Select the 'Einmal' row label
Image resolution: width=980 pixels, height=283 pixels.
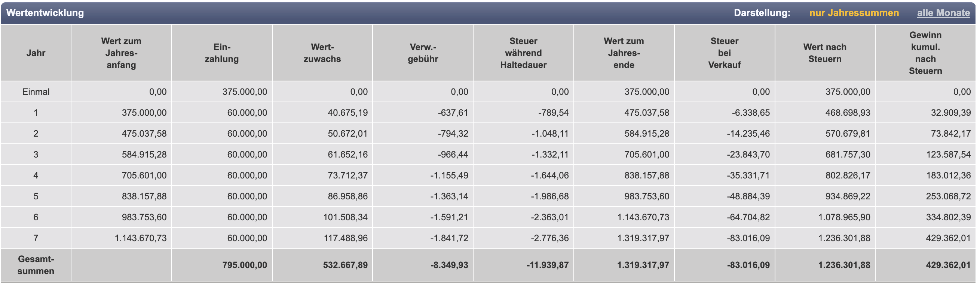tap(36, 91)
